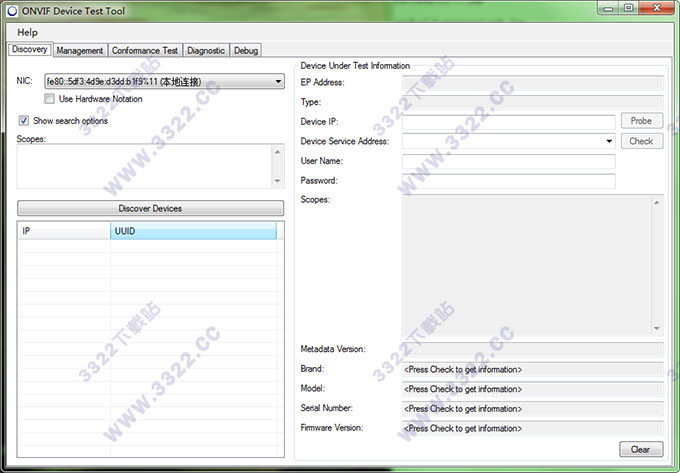This screenshot has height=473, width=680.
Task: Switch to the Management tab
Action: coord(80,50)
